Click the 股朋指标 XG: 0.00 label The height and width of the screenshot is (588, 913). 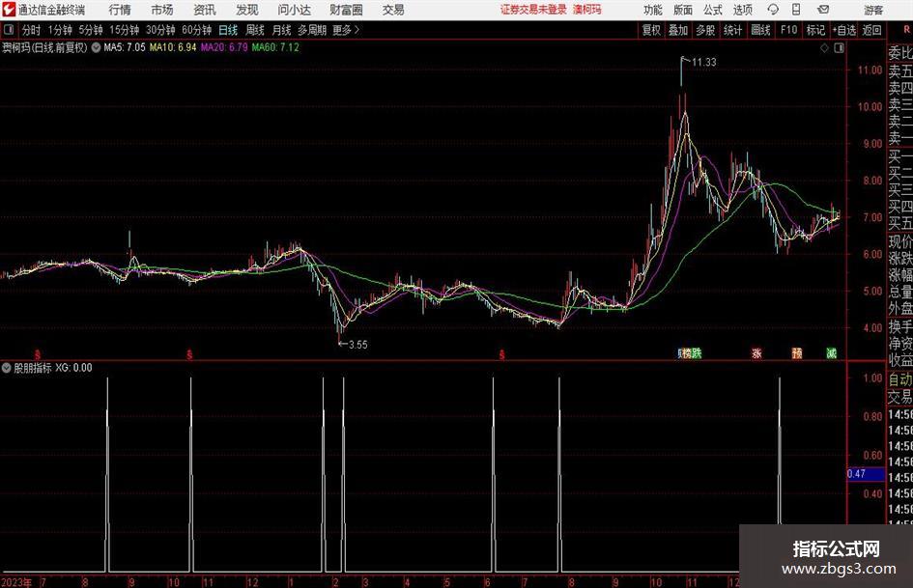53,368
